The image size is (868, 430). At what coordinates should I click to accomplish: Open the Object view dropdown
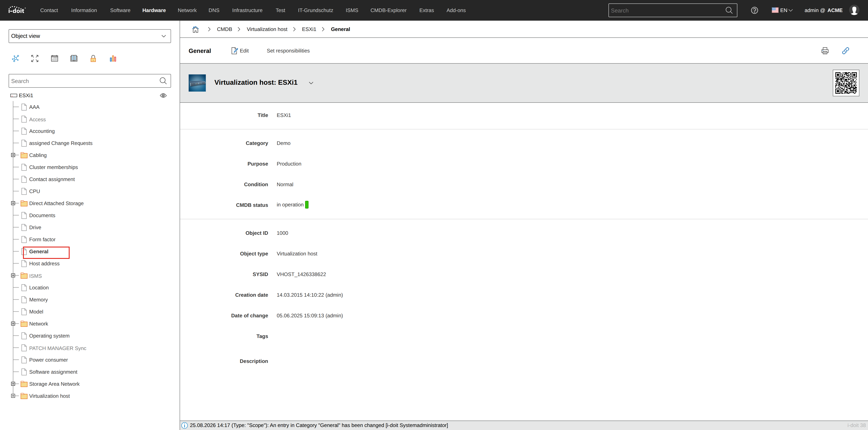pyautogui.click(x=90, y=36)
